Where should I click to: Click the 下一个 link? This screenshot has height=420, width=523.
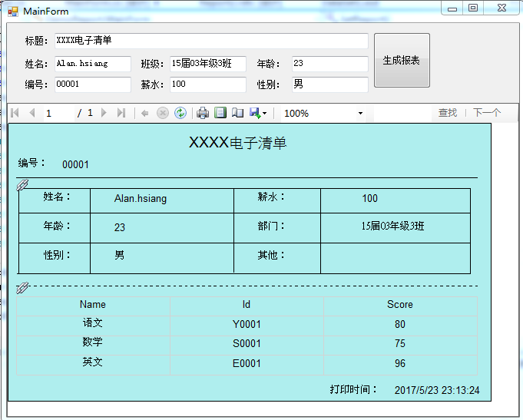pyautogui.click(x=487, y=113)
